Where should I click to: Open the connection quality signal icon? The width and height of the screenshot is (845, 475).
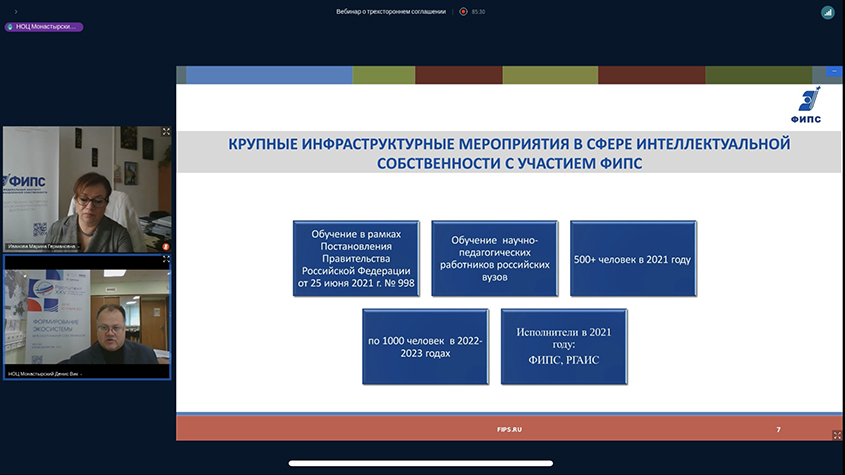coord(827,12)
